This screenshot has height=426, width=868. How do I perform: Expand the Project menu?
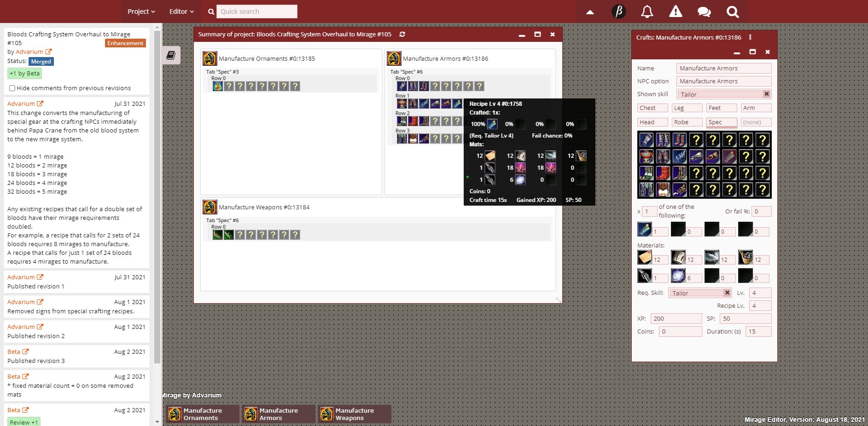tap(141, 12)
